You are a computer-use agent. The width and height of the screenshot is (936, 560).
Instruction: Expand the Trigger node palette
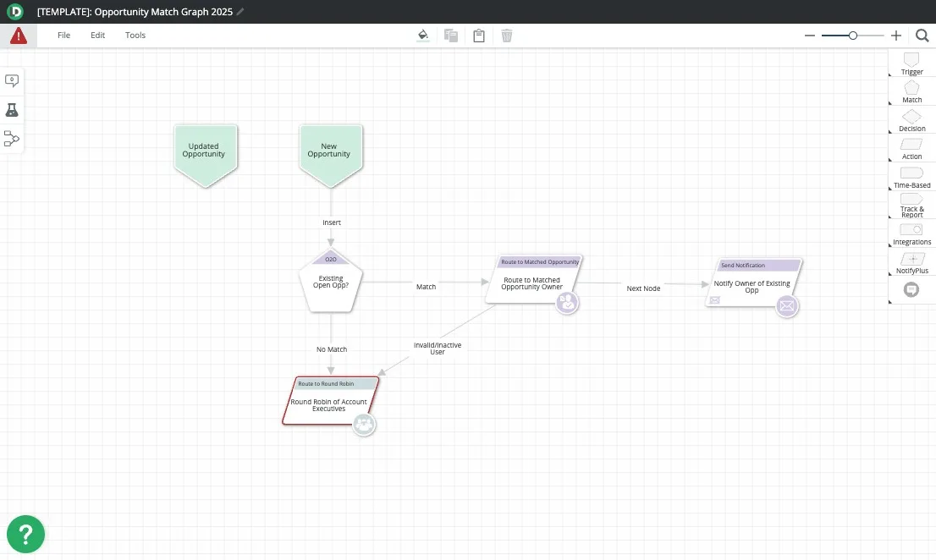pyautogui.click(x=911, y=63)
